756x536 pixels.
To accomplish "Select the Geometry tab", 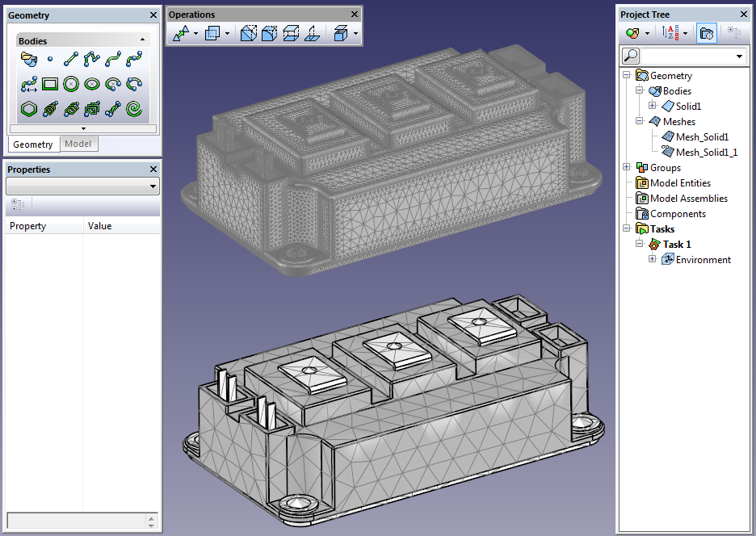I will (x=33, y=144).
